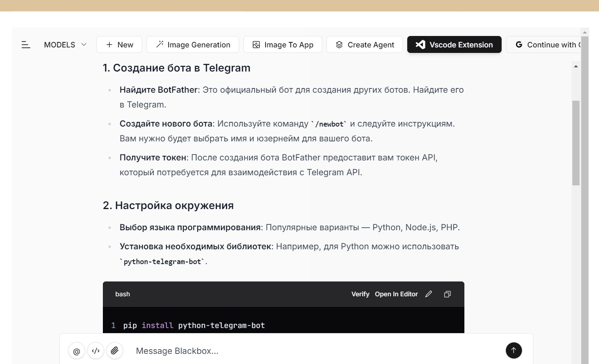The height and width of the screenshot is (364, 599).
Task: Open the sidebar hamburger menu
Action: click(26, 44)
